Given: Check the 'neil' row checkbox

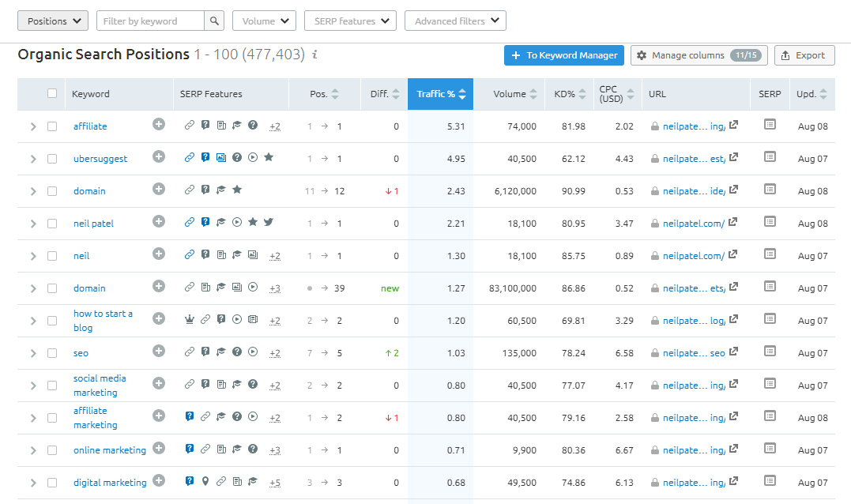Looking at the screenshot, I should (x=52, y=256).
